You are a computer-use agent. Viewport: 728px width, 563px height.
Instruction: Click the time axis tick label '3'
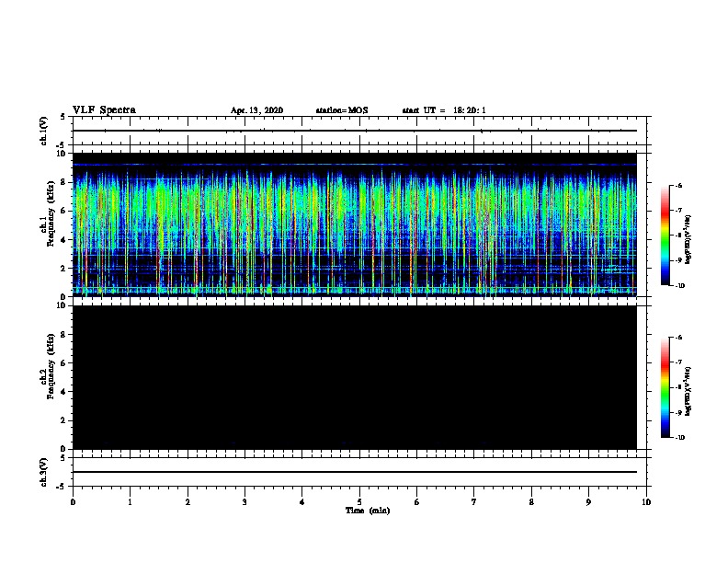click(x=245, y=502)
